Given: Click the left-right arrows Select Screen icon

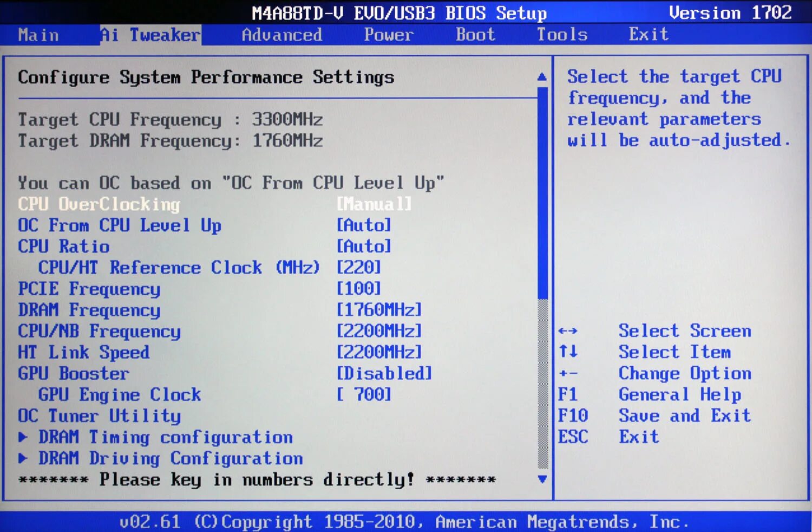Looking at the screenshot, I should (x=568, y=330).
